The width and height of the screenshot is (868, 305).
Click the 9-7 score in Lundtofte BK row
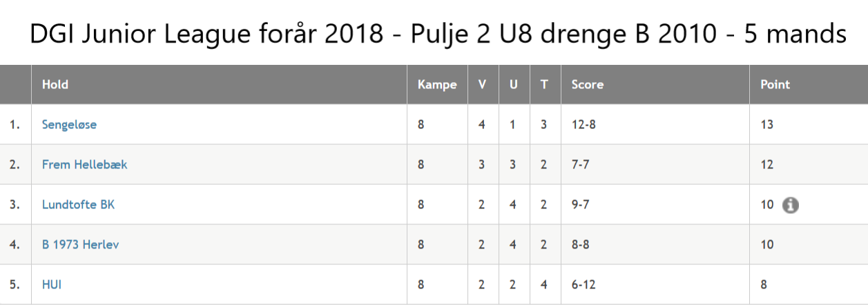[580, 205]
